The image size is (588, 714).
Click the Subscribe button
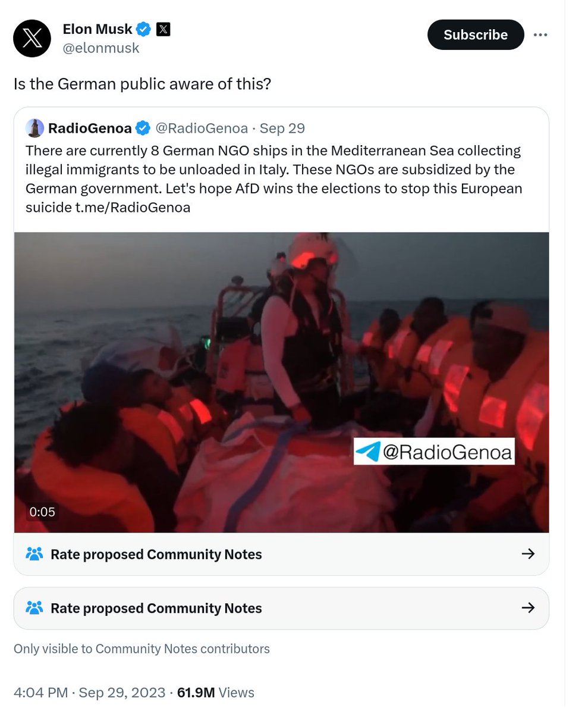point(476,35)
